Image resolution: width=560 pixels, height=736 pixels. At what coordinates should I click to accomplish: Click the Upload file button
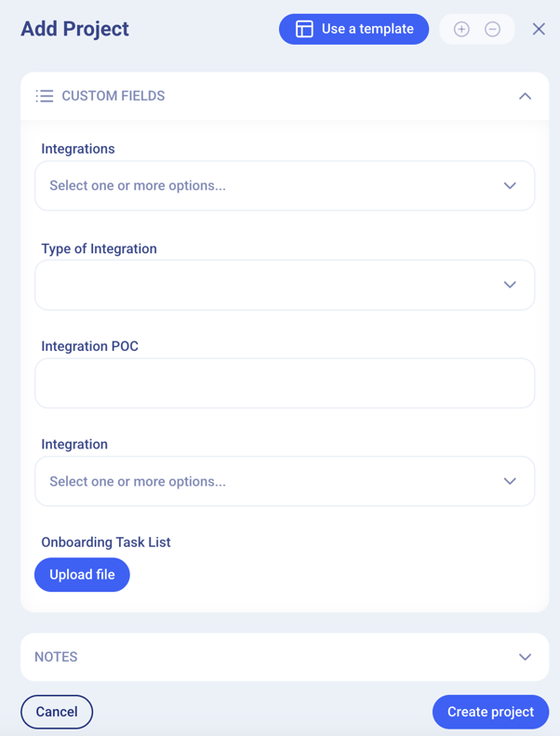pyautogui.click(x=82, y=575)
